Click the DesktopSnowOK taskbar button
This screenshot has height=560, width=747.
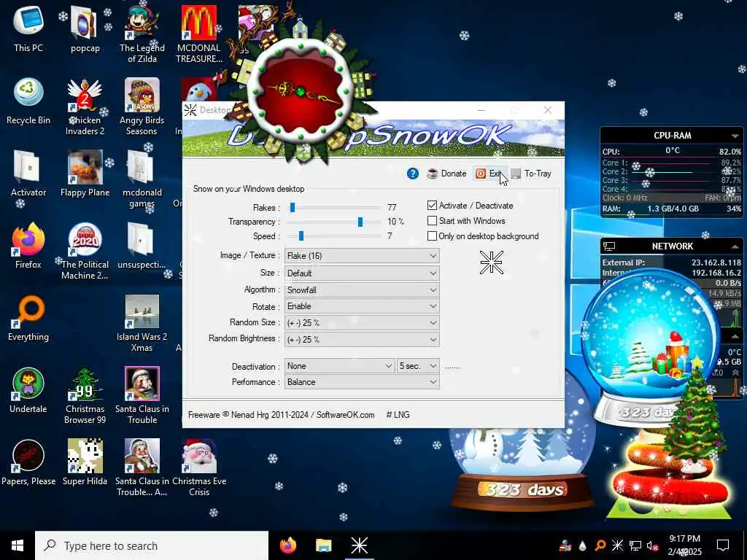tap(359, 545)
